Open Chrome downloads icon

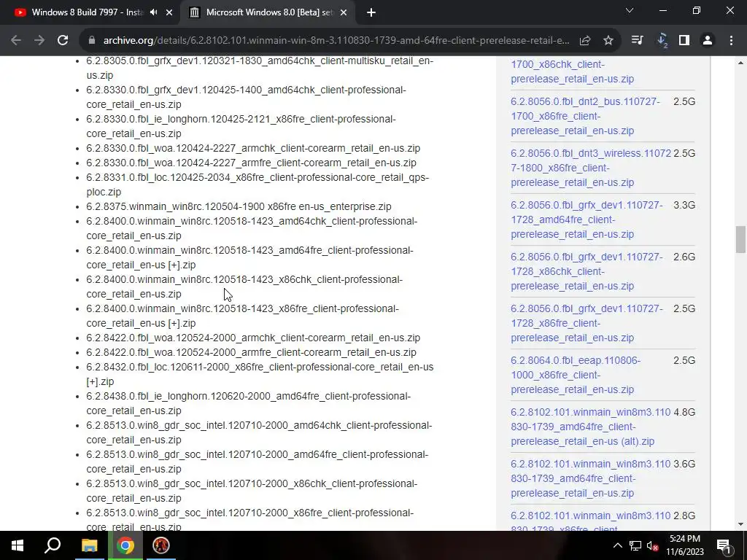coord(662,41)
